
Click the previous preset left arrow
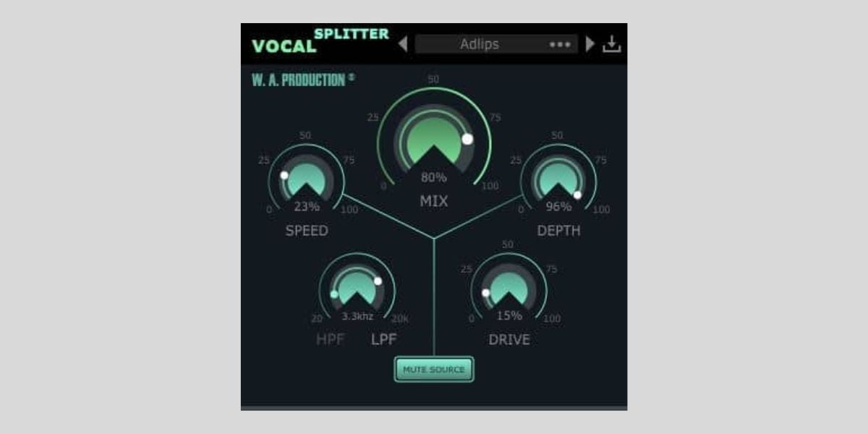tap(403, 44)
